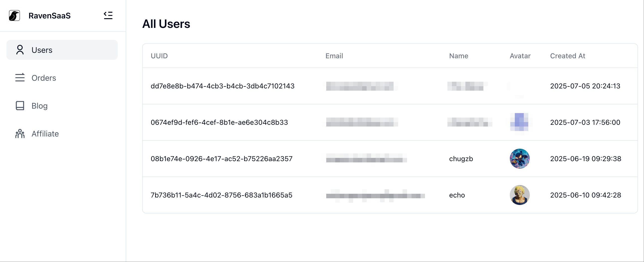Screen dimensions: 644x262
Task: Go to the Affiliate page
Action: pos(62,133)
